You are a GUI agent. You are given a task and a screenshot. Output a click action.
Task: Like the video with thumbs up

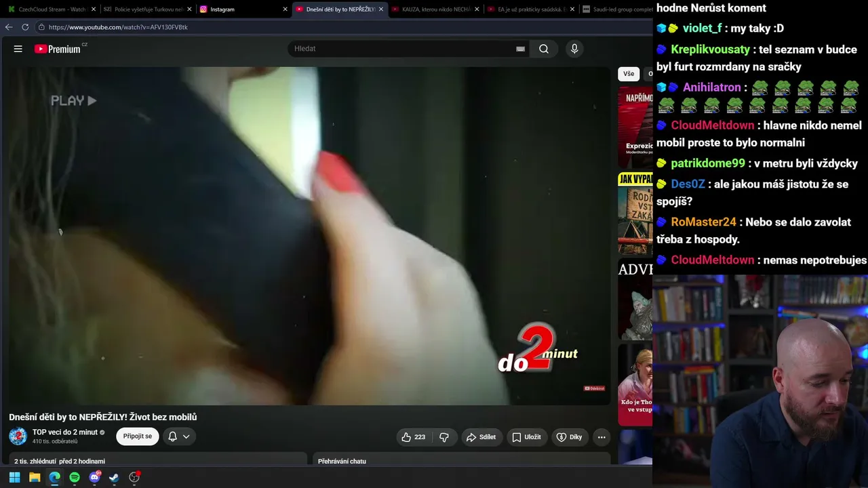413,437
